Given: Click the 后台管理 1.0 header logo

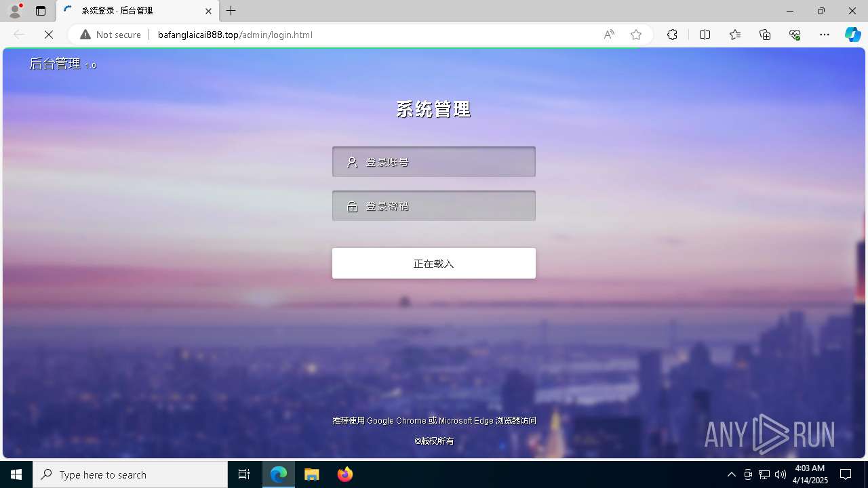Looking at the screenshot, I should point(62,64).
